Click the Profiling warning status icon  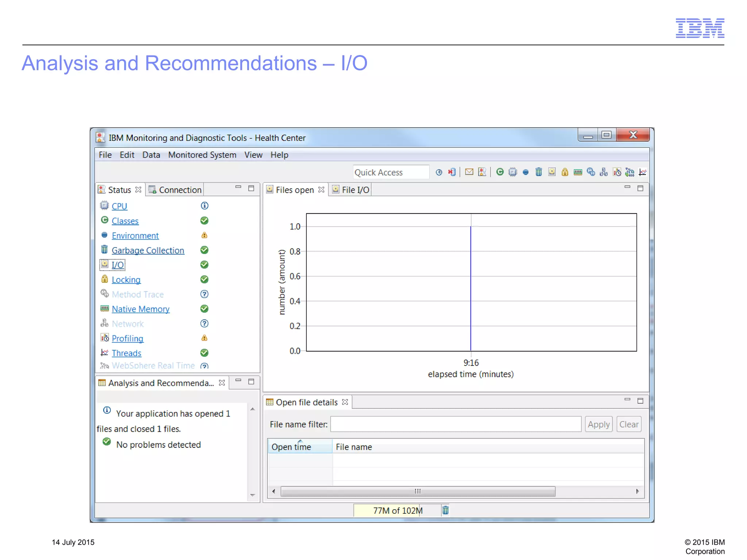[x=205, y=338]
